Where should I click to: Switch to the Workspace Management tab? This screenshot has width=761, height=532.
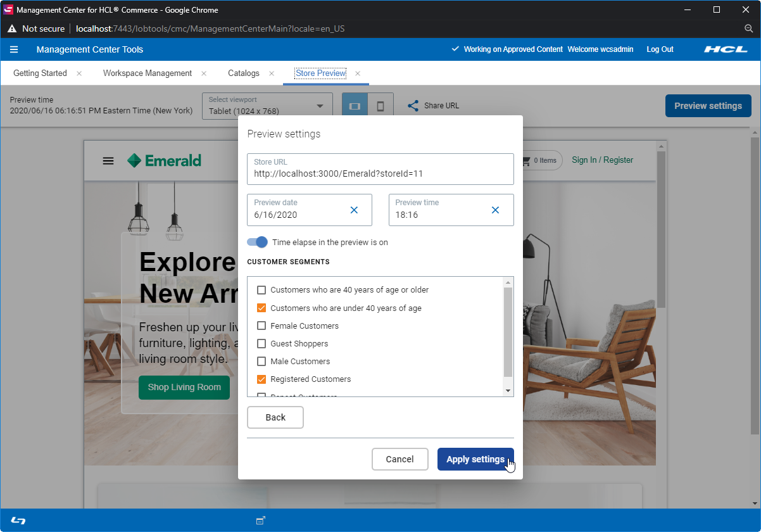(148, 73)
